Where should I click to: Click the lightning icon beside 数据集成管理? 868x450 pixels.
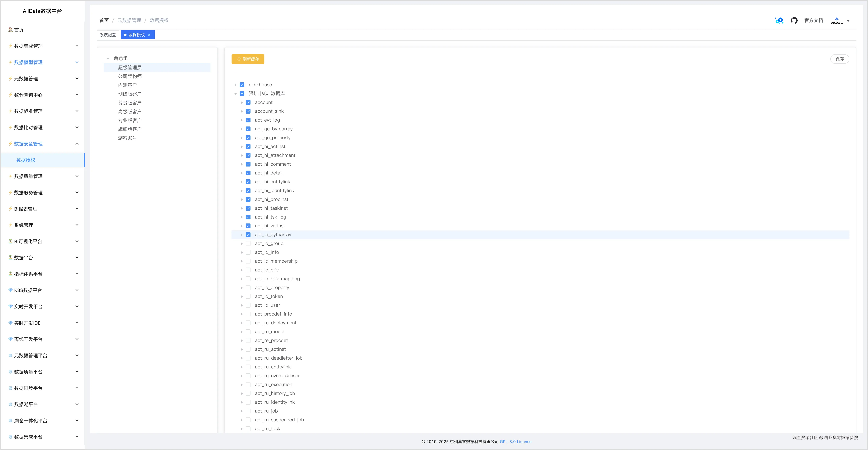tap(11, 46)
